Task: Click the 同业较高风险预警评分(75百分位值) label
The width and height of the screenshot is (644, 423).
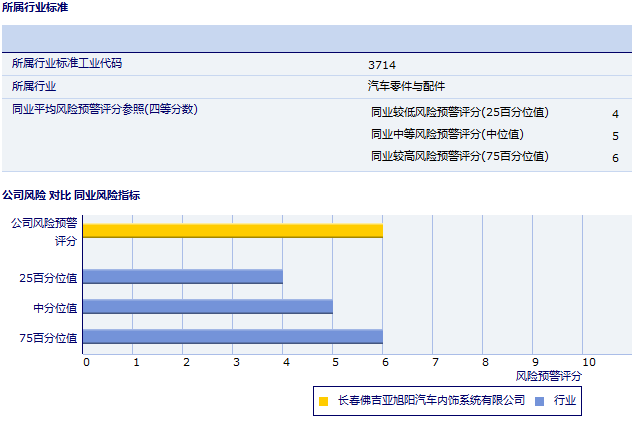Action: (459, 156)
